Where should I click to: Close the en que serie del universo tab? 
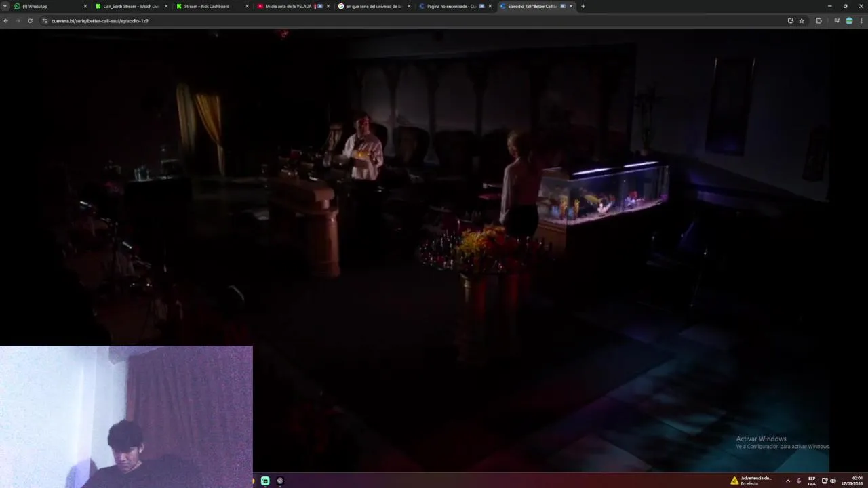(409, 6)
